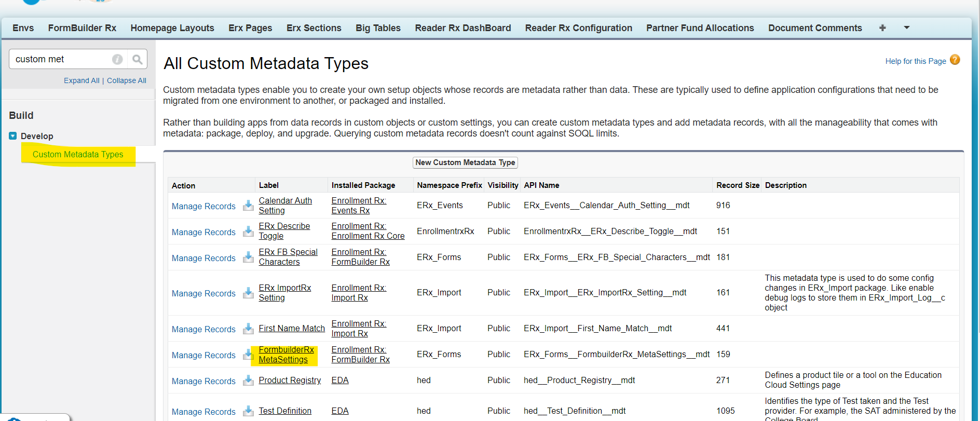Screen dimensions: 980x421
Task: Open the Reader Rx Configuration tab
Action: click(578, 28)
